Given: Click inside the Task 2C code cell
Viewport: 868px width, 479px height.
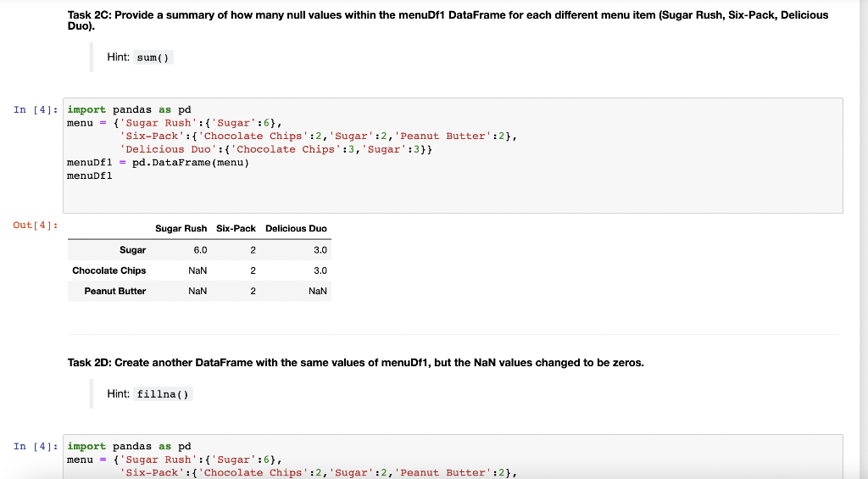Looking at the screenshot, I should pos(453,156).
